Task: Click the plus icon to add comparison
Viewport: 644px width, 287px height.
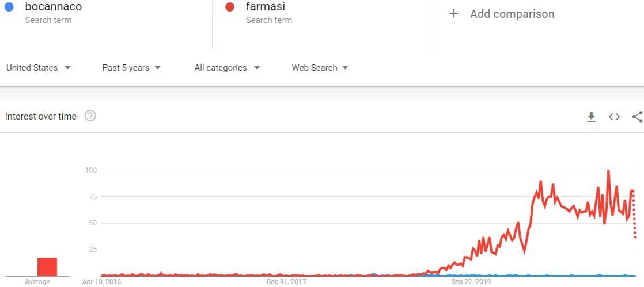Action: pyautogui.click(x=453, y=14)
